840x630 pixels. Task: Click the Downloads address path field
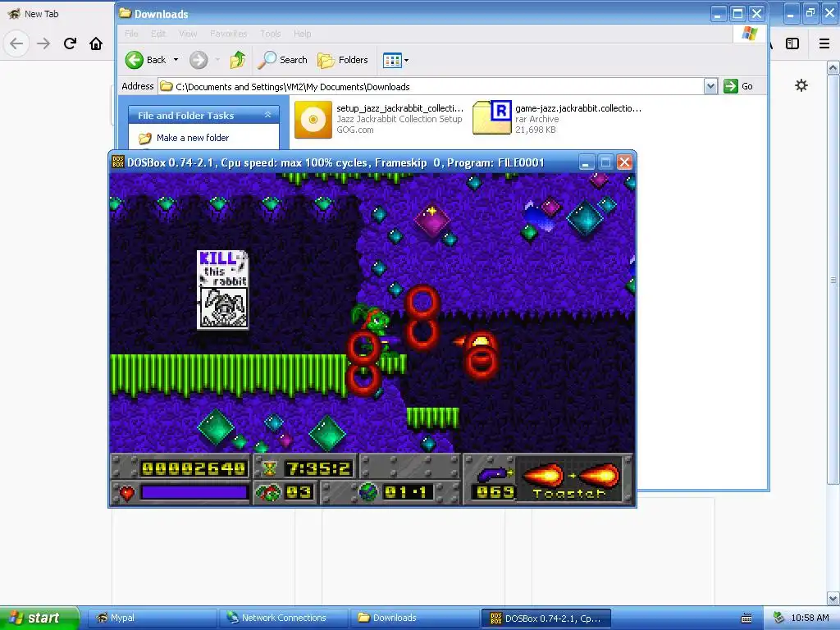(x=431, y=86)
